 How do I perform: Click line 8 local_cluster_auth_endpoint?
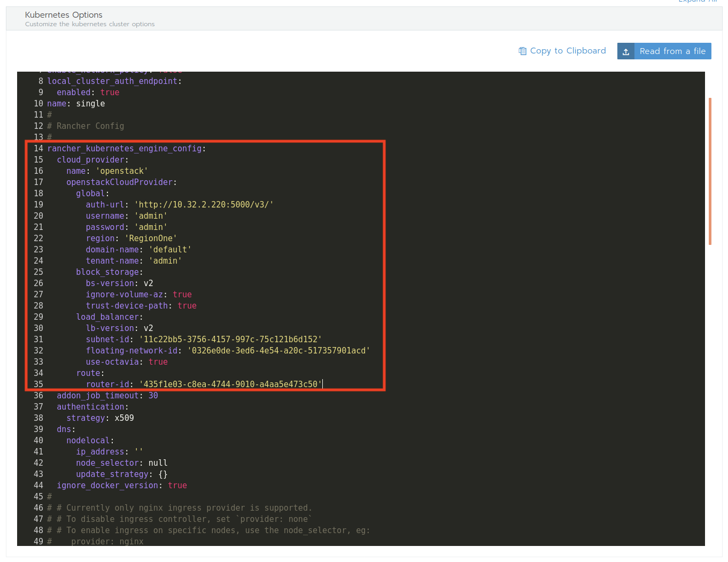(114, 81)
